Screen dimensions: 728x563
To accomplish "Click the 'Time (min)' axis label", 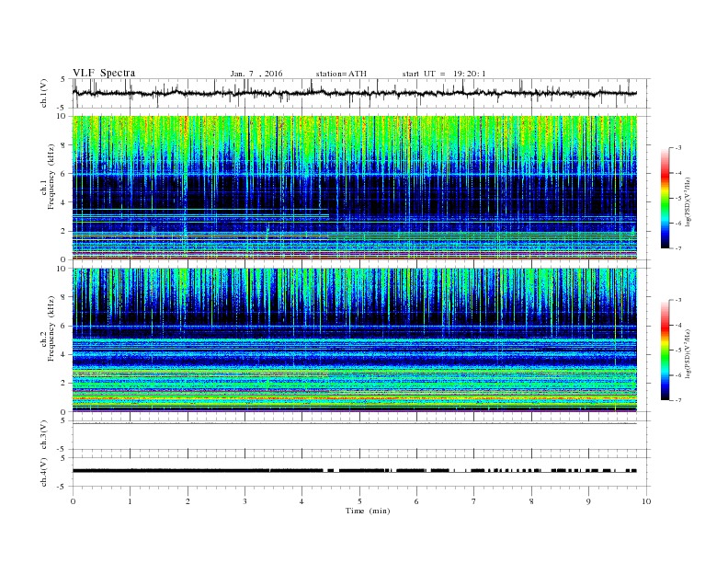I will 368,511.
